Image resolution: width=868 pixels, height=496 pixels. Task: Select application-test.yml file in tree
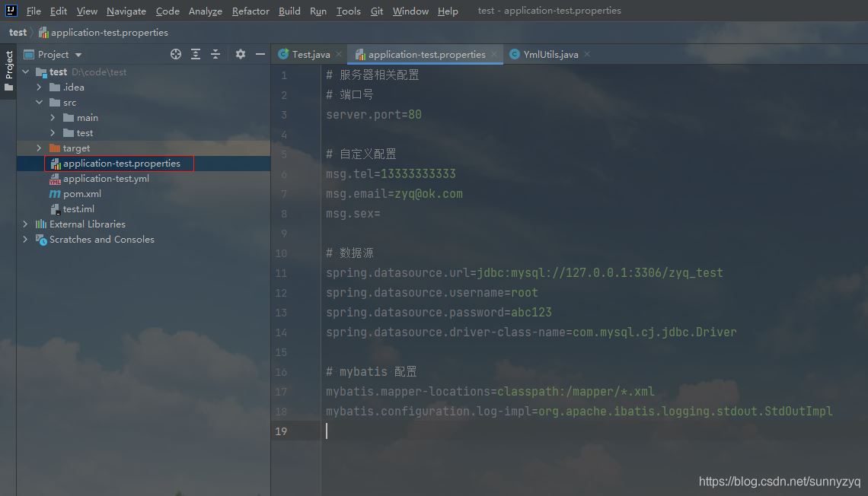[x=105, y=179]
